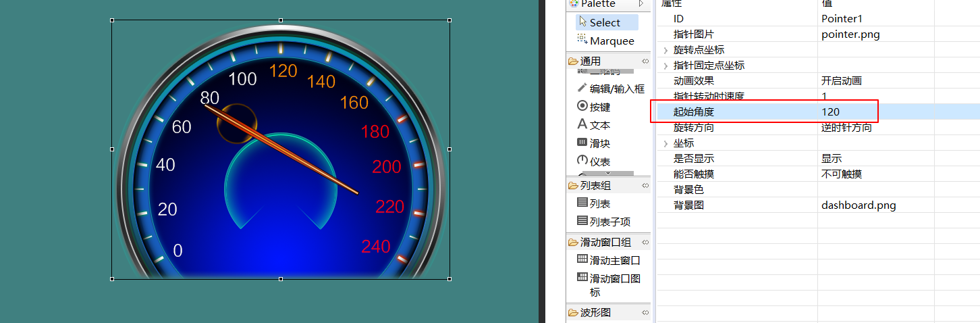Select the 旋转方向 property name
The width and height of the screenshot is (980, 323).
coord(694,127)
